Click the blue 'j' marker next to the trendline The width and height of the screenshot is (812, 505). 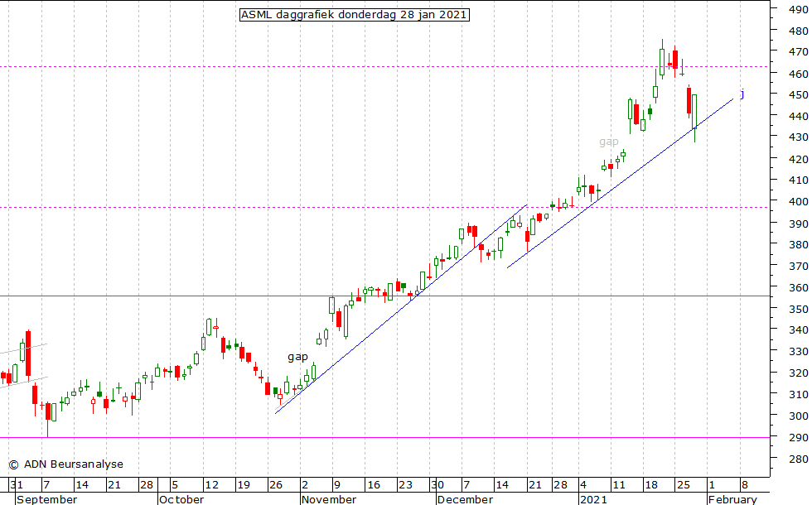click(x=742, y=94)
